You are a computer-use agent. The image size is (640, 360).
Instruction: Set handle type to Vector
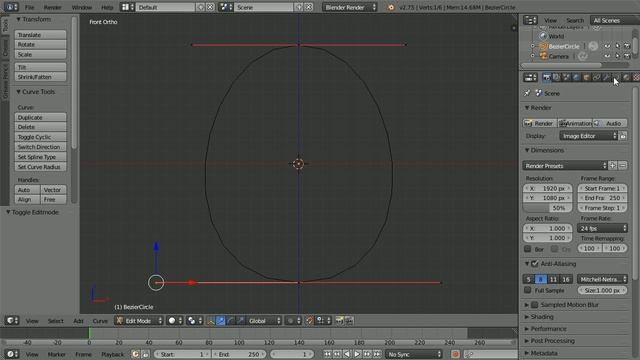(53, 190)
